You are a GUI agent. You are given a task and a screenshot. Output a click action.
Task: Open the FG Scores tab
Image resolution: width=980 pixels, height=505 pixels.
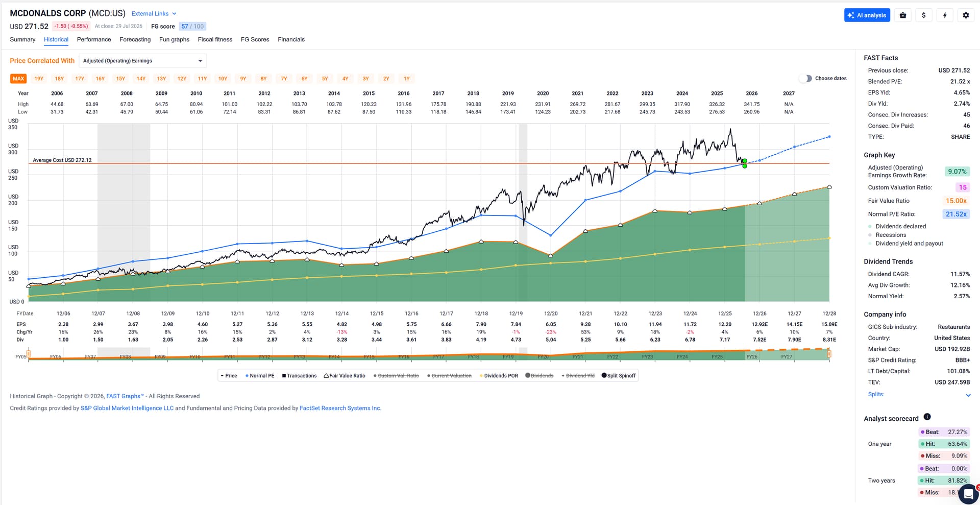tap(255, 39)
